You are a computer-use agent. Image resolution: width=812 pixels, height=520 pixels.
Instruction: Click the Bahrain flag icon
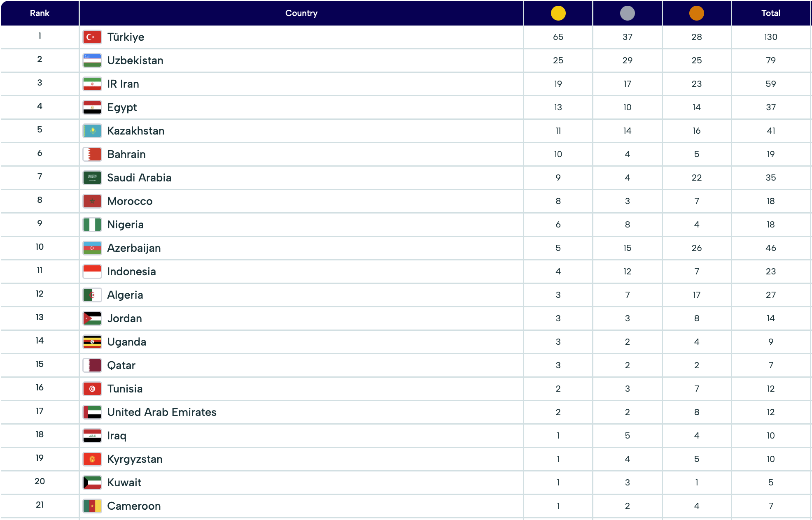(x=92, y=154)
